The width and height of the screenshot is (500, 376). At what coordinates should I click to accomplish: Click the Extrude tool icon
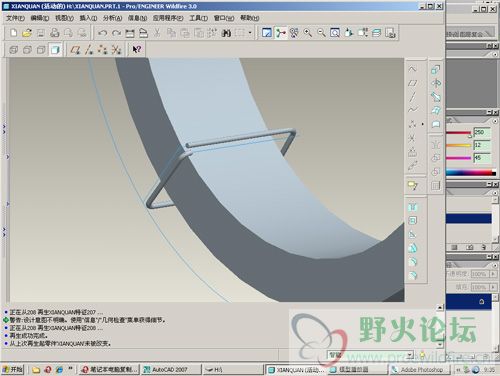436,69
